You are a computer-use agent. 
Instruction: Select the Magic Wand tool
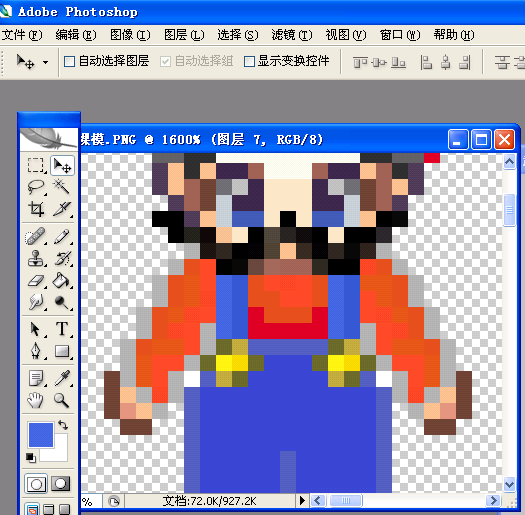[62, 187]
